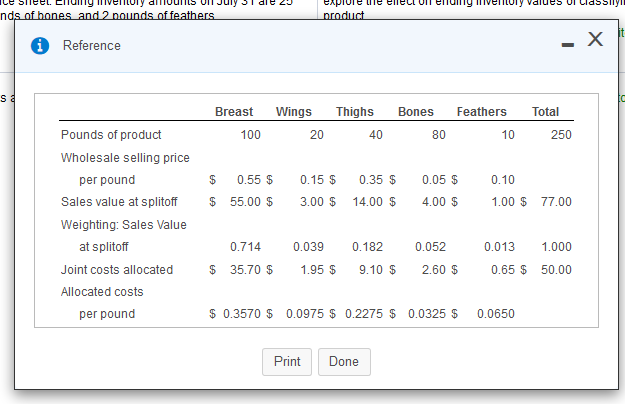The height and width of the screenshot is (404, 625).
Task: Click Wings allocated cost 0.0975
Action: pos(305,314)
